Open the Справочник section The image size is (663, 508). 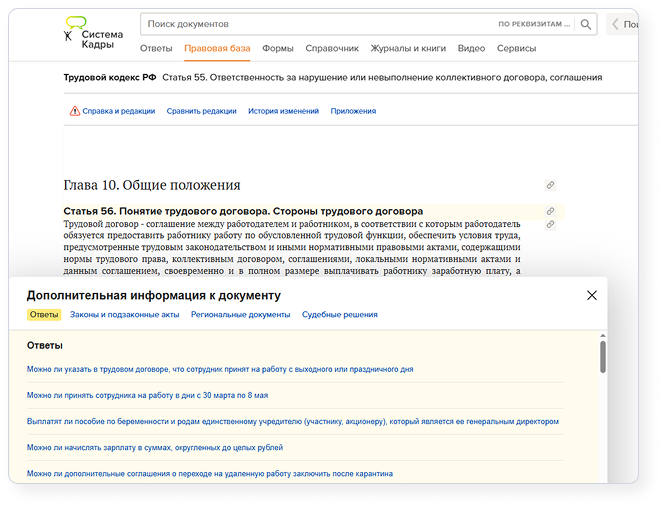click(332, 48)
